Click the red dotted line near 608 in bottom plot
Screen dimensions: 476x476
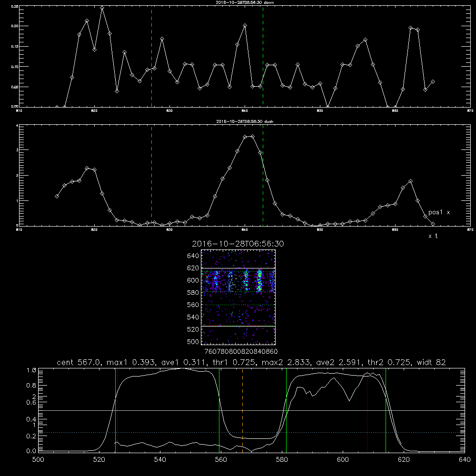click(367, 410)
